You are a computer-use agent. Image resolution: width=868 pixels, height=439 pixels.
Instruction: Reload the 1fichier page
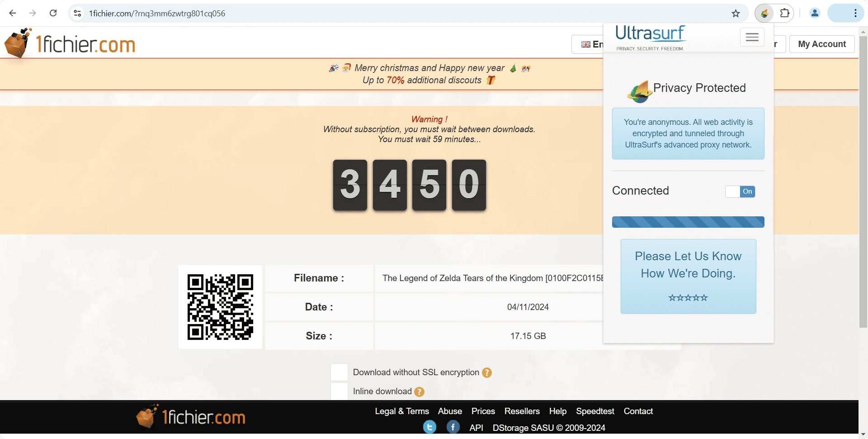coord(53,13)
